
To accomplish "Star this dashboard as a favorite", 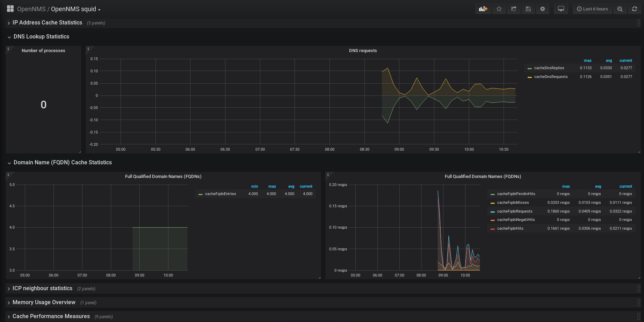I will [x=499, y=9].
